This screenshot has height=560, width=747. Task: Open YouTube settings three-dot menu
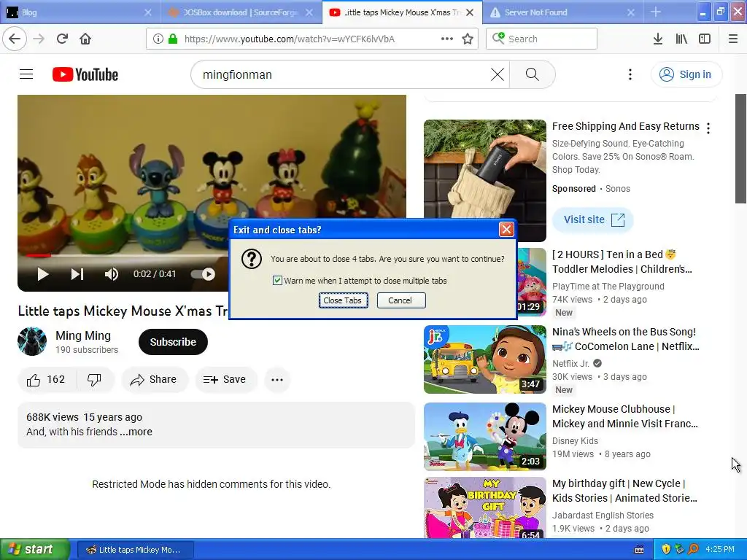click(630, 74)
